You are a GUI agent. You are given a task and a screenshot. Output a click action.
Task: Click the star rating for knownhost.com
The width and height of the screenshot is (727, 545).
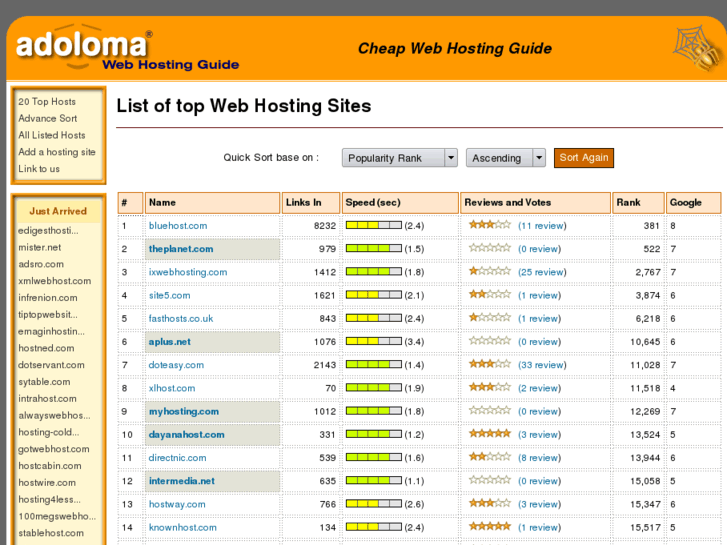click(x=490, y=526)
